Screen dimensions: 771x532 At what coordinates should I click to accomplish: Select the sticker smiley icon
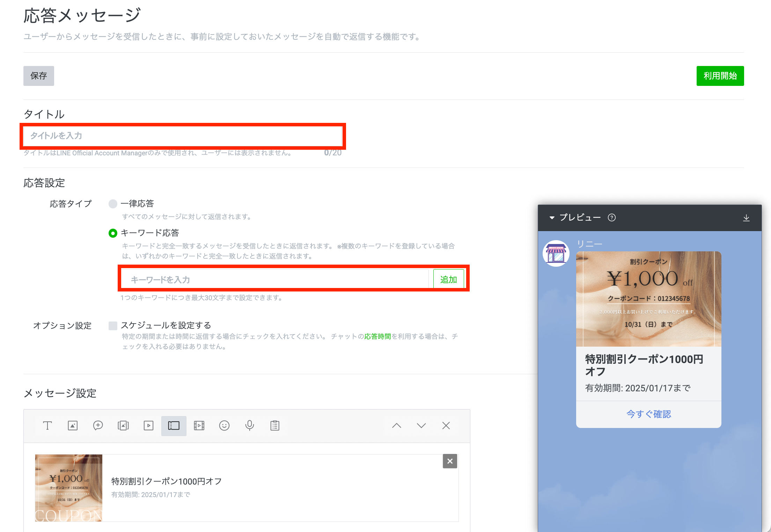(x=224, y=426)
